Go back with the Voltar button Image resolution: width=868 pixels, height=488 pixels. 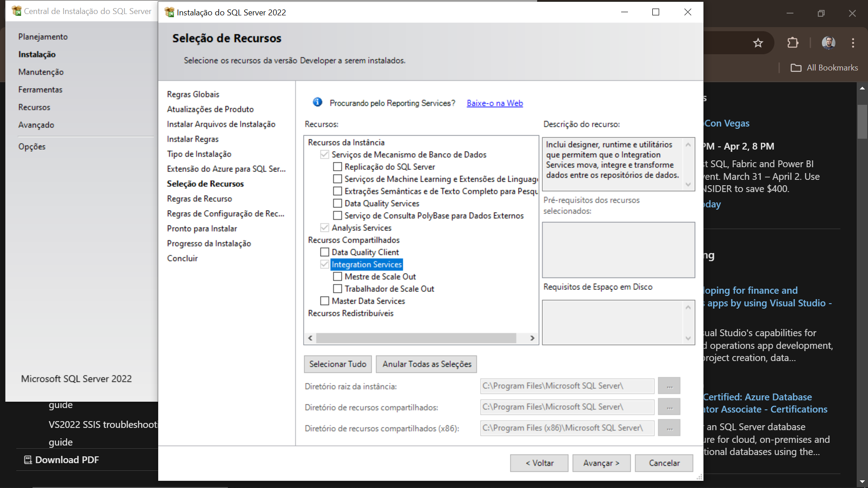pyautogui.click(x=539, y=463)
